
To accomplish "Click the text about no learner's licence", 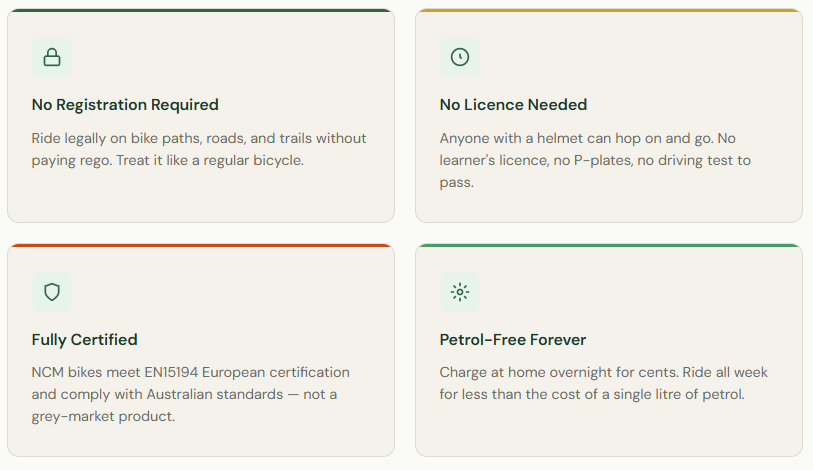I will [601, 160].
